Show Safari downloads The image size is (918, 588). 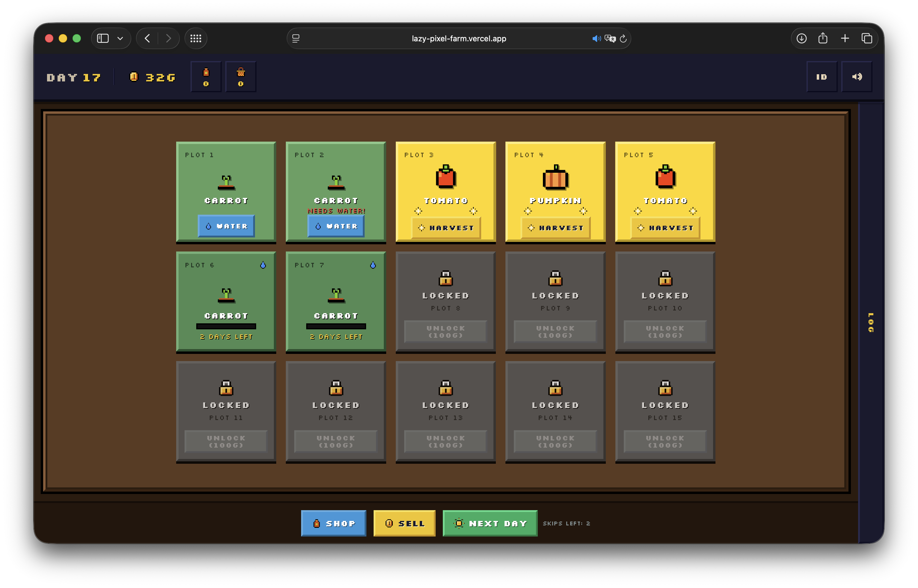click(x=801, y=39)
